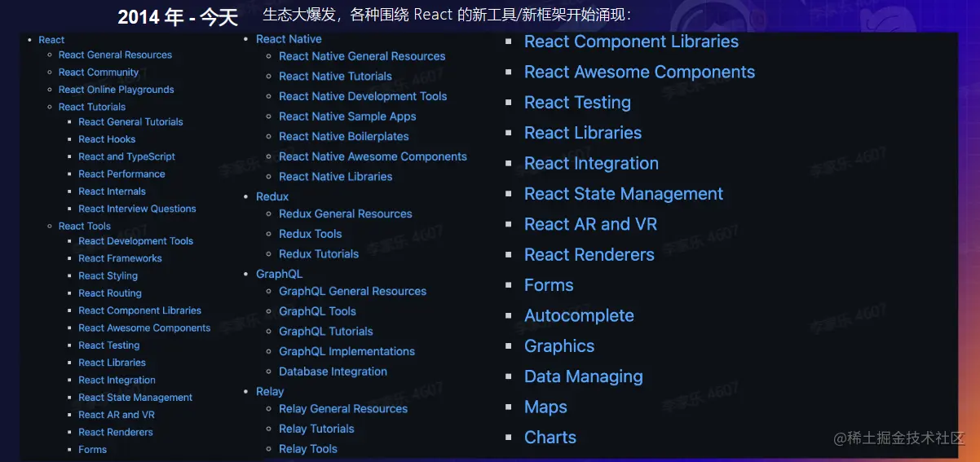The height and width of the screenshot is (462, 980).
Task: Open small-font React Testing link
Action: 109,345
